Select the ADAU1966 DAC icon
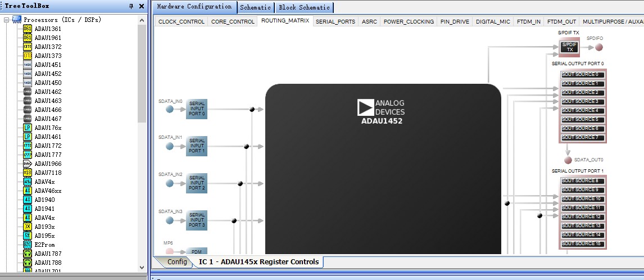The image size is (644, 280). coord(28,164)
